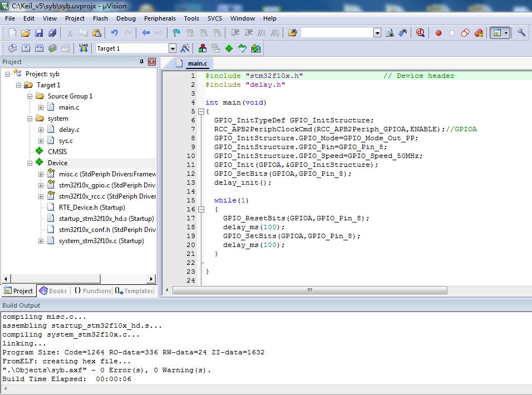Toggle auto-hide pin on Project panel
Image resolution: width=532 pixels, height=395 pixels.
tap(141, 62)
